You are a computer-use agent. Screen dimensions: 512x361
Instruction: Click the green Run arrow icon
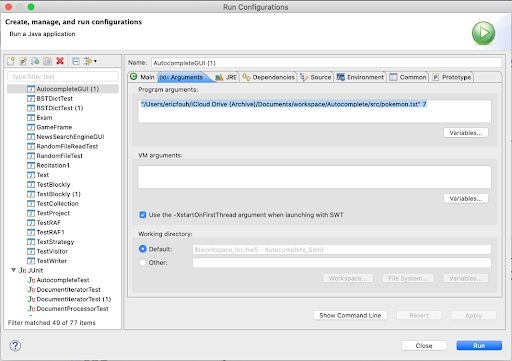483,33
